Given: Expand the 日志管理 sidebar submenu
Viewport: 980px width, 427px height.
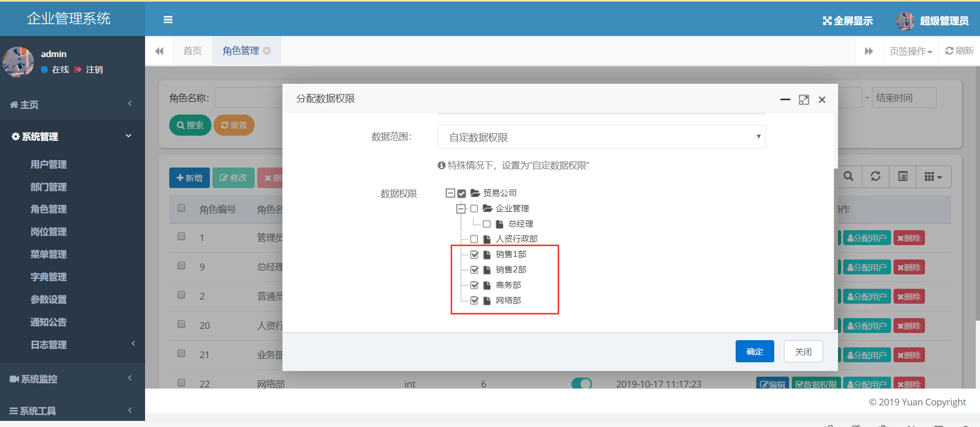Looking at the screenshot, I should (x=72, y=345).
